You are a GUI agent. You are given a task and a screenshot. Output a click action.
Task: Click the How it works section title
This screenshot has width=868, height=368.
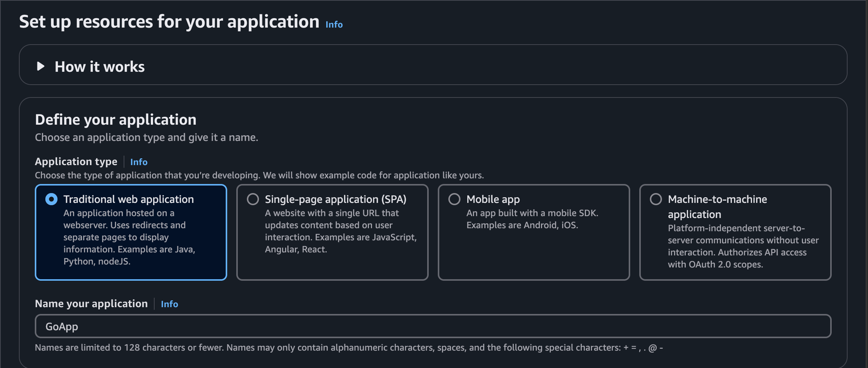(100, 67)
